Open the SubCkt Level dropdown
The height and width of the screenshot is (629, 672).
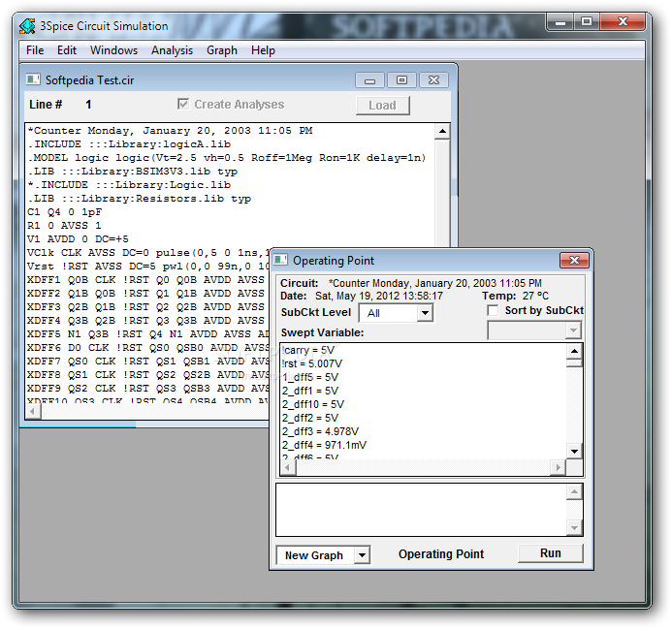[425, 313]
